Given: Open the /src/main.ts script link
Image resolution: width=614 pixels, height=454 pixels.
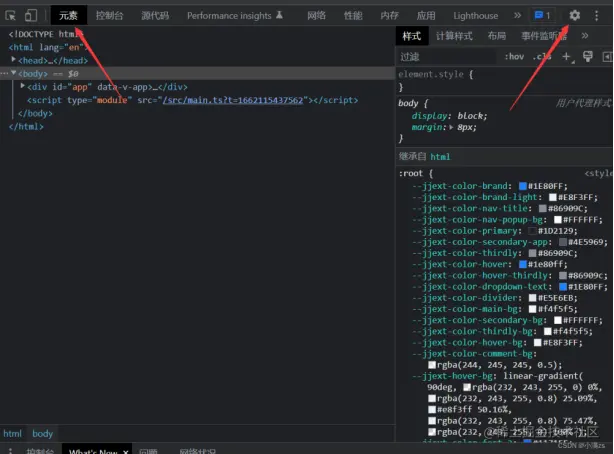Looking at the screenshot, I should pyautogui.click(x=233, y=100).
